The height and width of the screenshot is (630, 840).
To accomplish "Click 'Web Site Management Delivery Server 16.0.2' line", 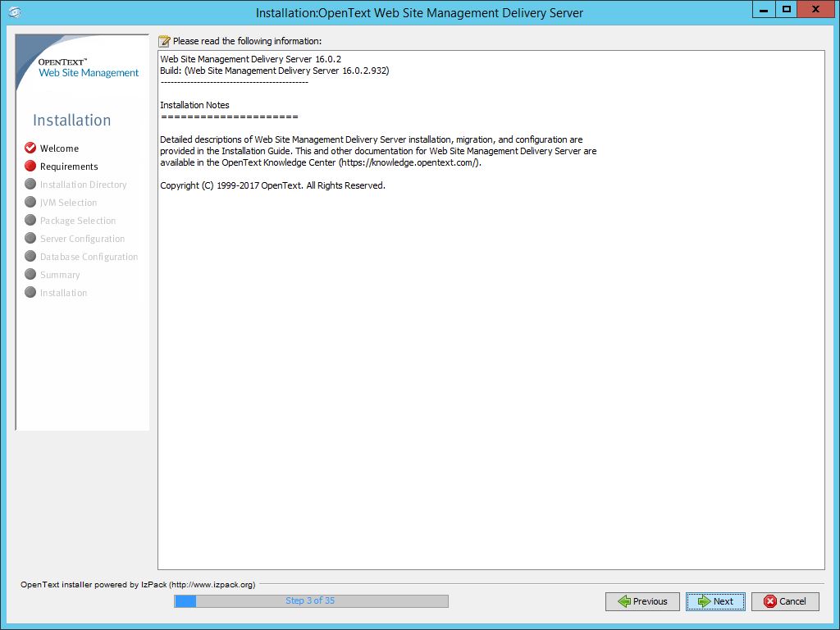I will tap(251, 59).
